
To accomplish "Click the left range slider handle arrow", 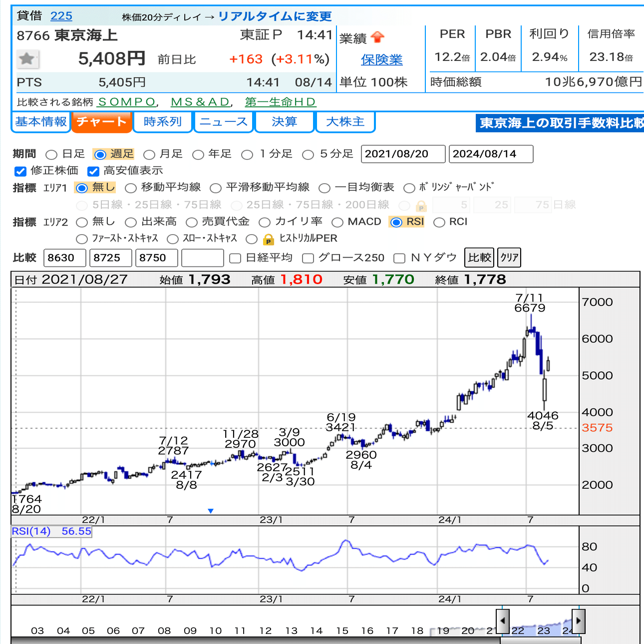I will click(x=503, y=621).
